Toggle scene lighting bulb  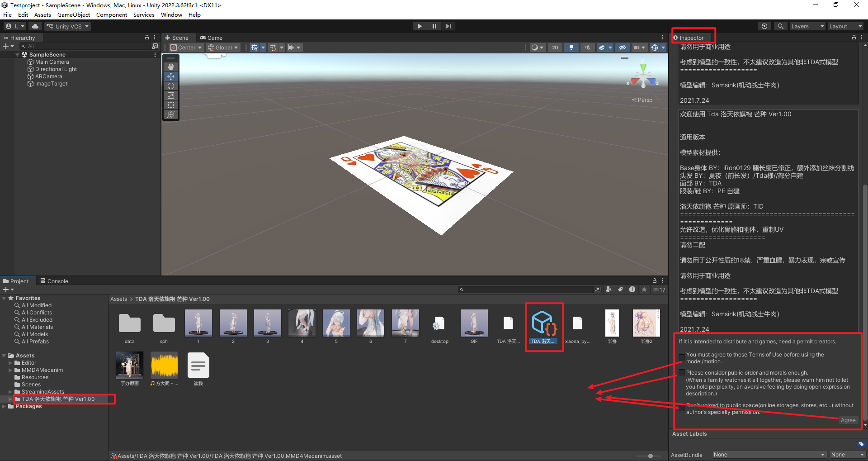click(571, 48)
